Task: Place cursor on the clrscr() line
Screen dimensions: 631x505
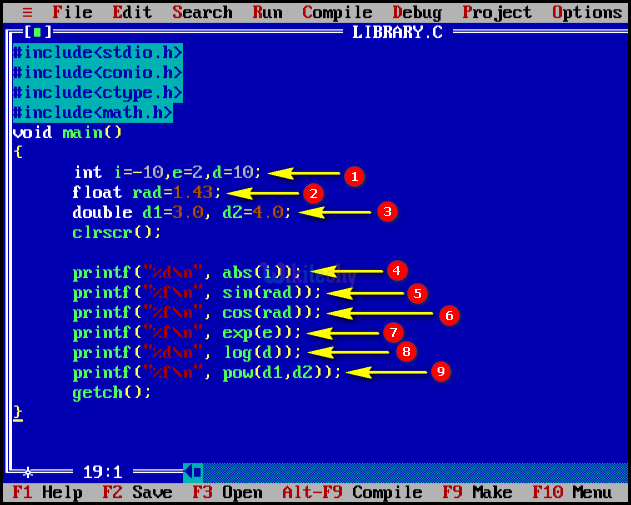Action: coord(116,232)
